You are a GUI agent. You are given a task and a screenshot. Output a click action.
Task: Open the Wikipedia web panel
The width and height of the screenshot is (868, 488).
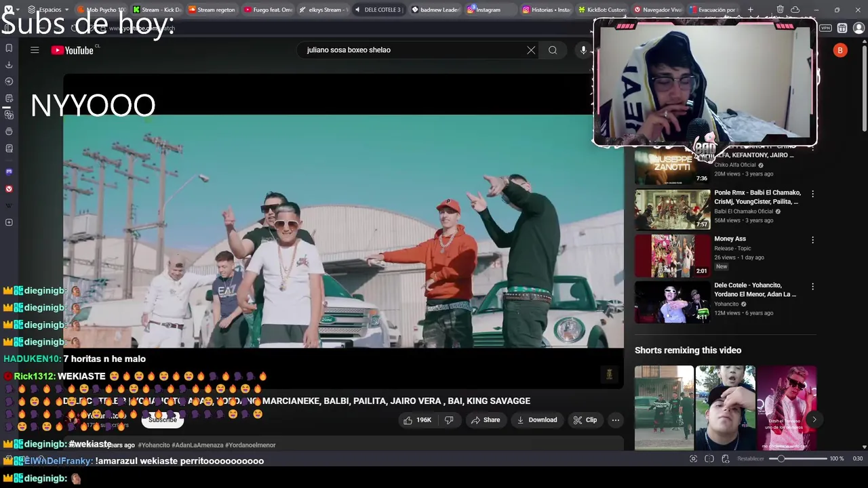coord(9,205)
